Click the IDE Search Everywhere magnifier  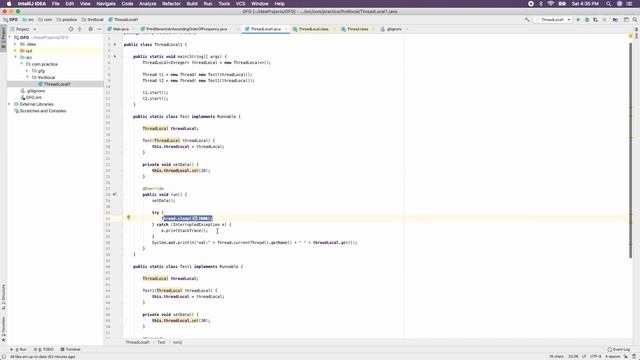(635, 20)
